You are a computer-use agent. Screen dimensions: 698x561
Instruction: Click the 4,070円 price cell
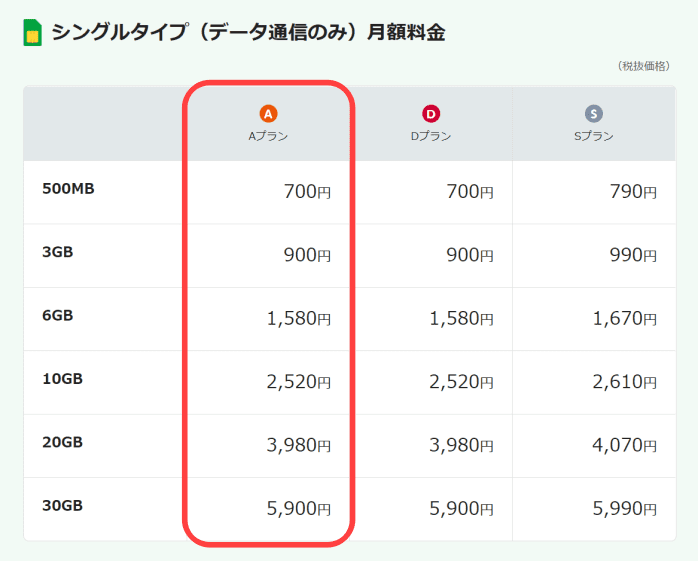pyautogui.click(x=625, y=445)
